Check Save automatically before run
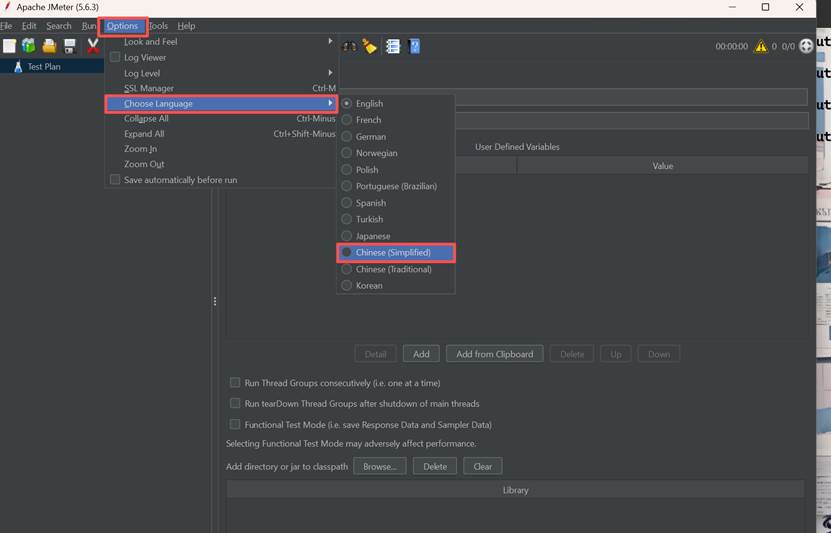Screen dimensions: 831x533 click(115, 180)
